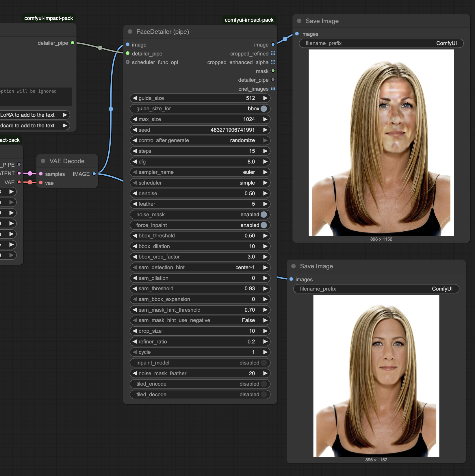Click mask output socket
475x476 pixels.
click(x=273, y=71)
